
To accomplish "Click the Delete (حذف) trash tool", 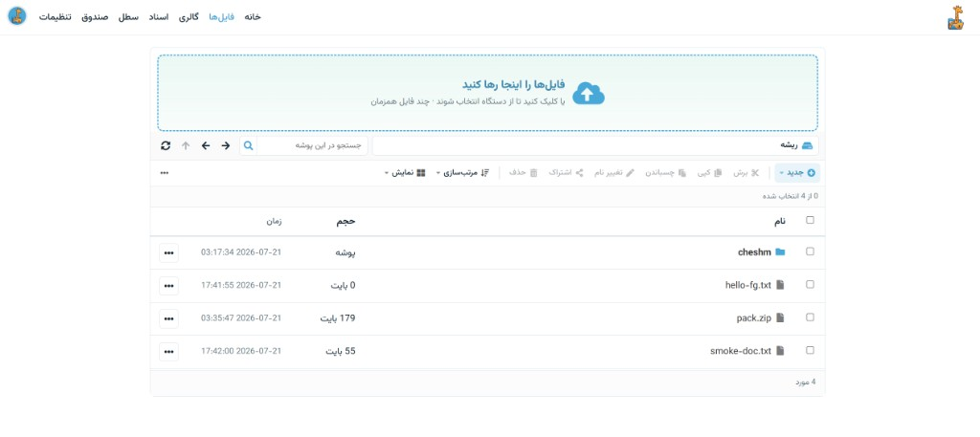I will pos(523,172).
